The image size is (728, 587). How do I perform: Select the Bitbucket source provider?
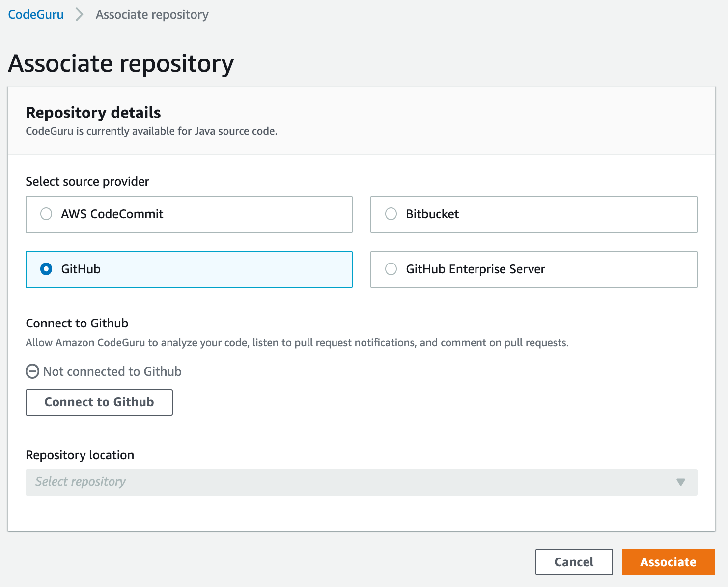pyautogui.click(x=534, y=214)
